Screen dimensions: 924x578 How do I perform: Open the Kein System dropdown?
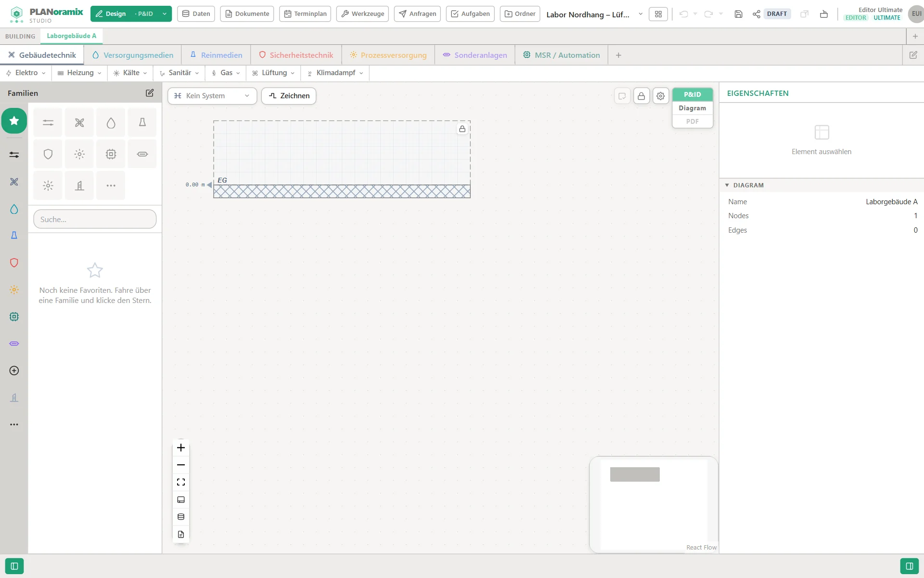pos(212,96)
